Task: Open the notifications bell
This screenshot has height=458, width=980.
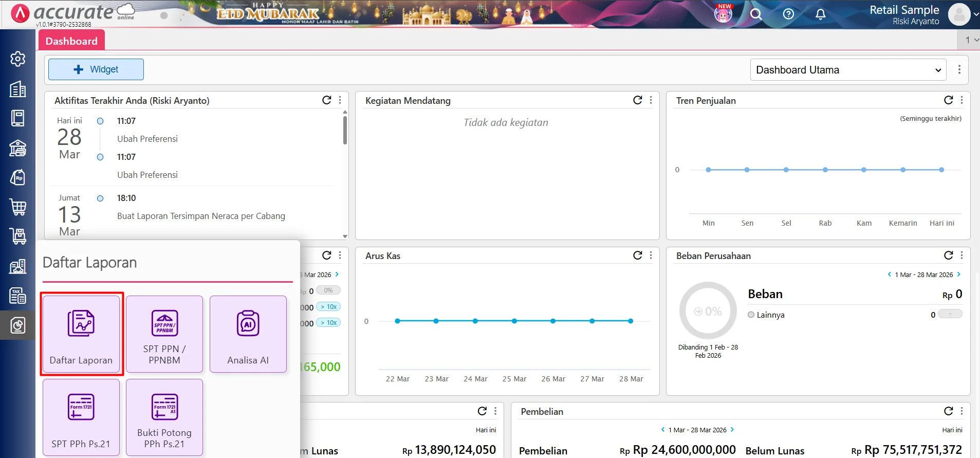Action: pos(821,14)
